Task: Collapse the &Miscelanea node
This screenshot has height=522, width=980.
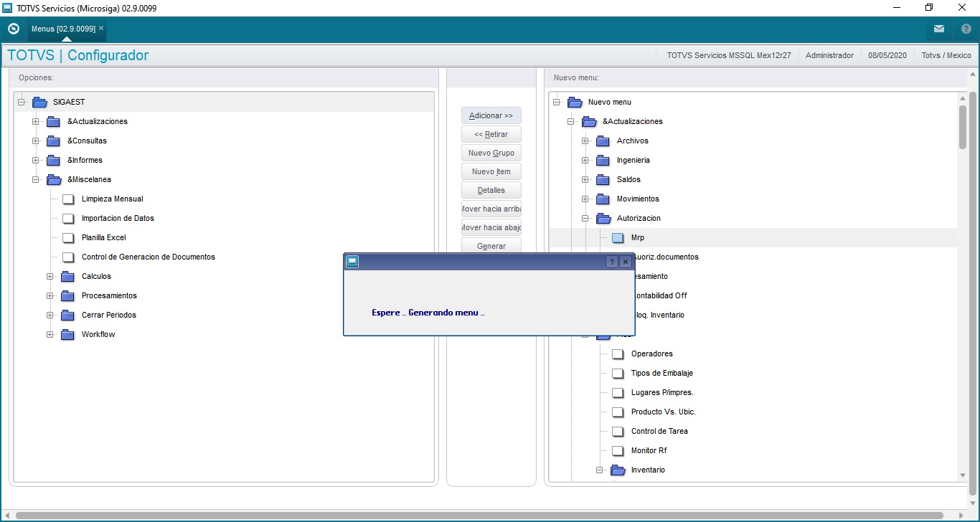Action: click(36, 179)
